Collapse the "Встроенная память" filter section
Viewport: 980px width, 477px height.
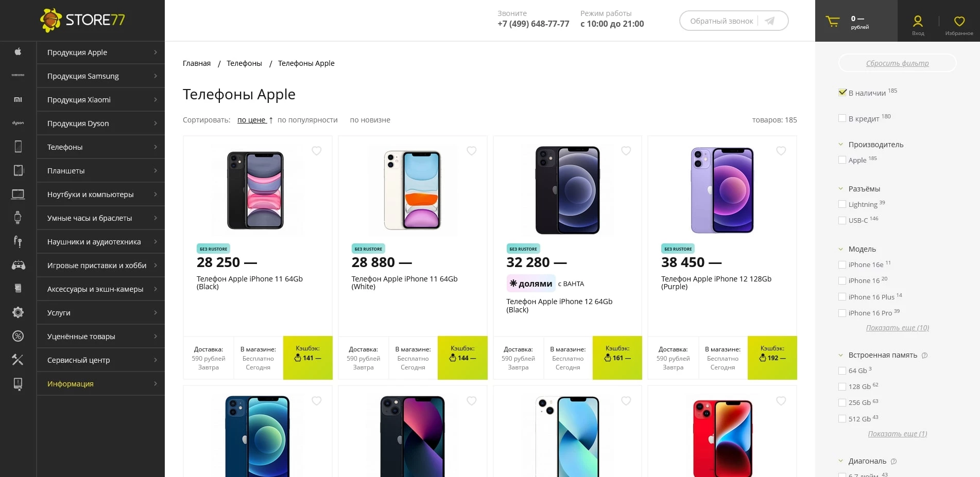(x=841, y=355)
